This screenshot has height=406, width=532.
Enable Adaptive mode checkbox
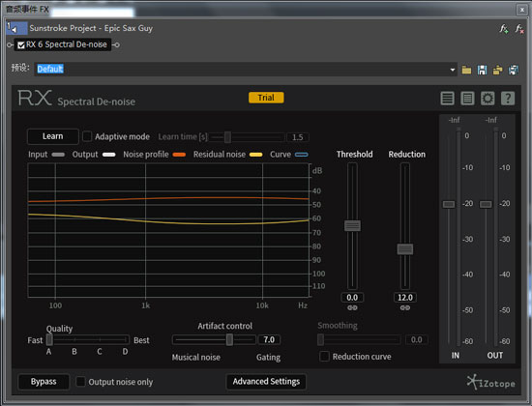87,136
